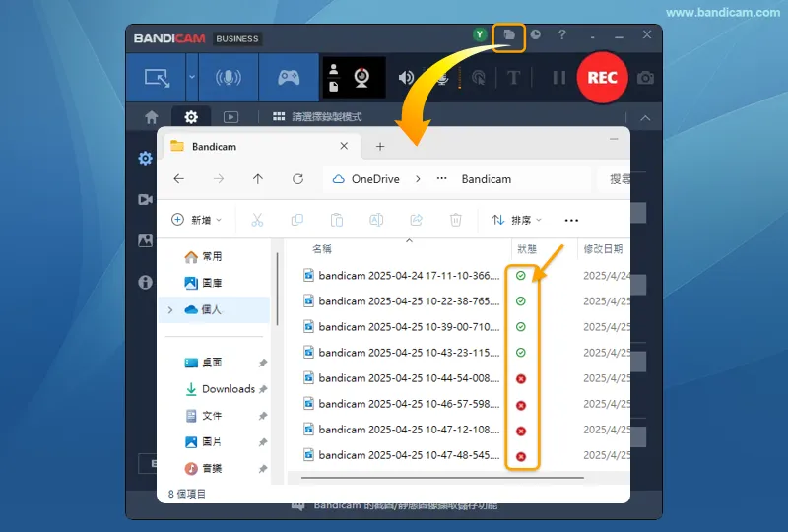This screenshot has width=788, height=532.
Task: Open Bandicam output folder icon
Action: click(x=509, y=34)
